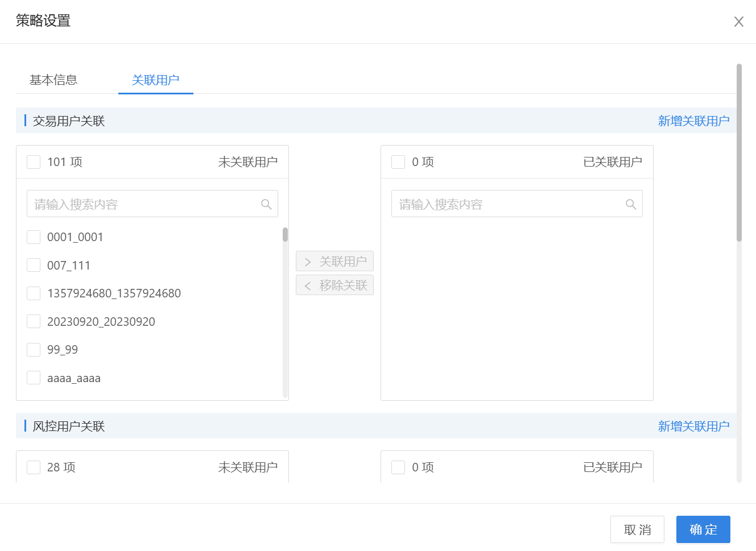The image size is (756, 551).
Task: Check the 007_111 user checkbox
Action: pyautogui.click(x=34, y=265)
